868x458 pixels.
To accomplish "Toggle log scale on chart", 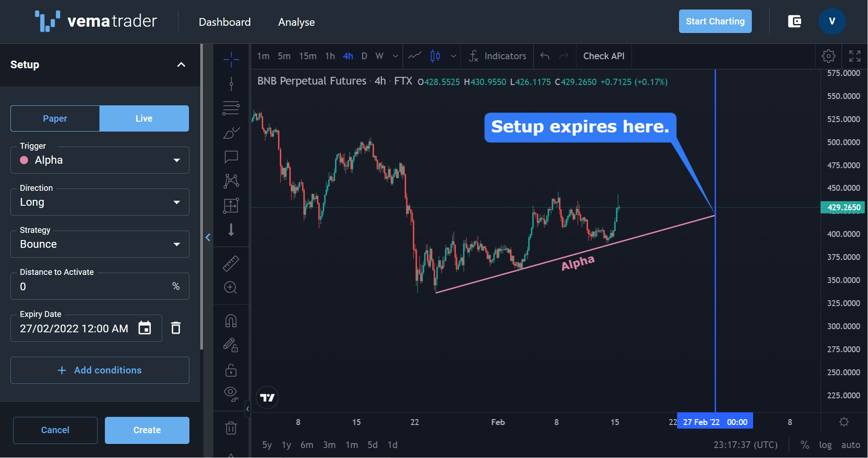I will click(x=825, y=445).
